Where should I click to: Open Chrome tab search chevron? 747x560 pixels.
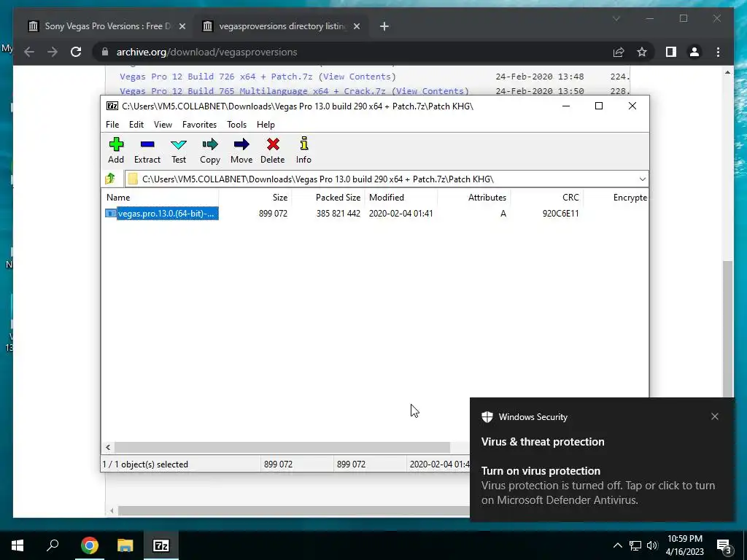[616, 18]
